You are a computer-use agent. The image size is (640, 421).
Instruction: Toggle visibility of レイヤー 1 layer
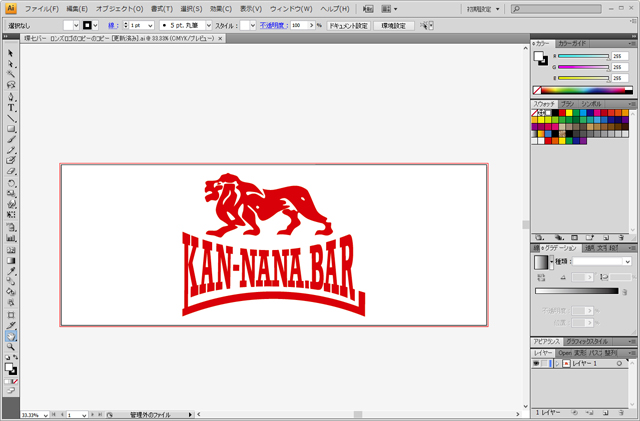536,364
